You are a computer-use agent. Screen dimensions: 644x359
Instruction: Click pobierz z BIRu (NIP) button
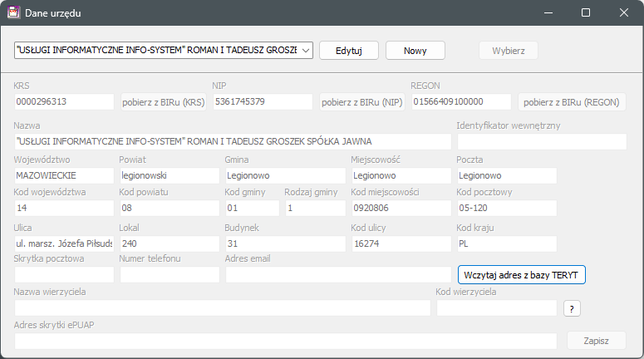[362, 102]
